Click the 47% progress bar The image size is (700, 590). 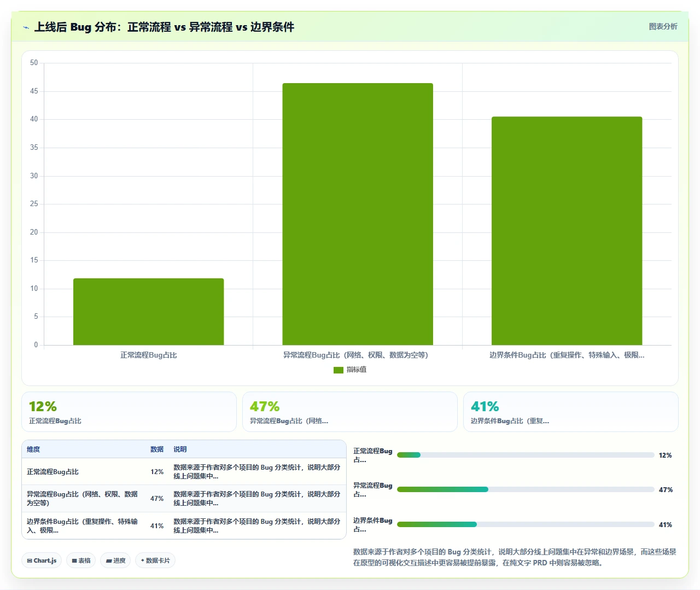coord(526,489)
